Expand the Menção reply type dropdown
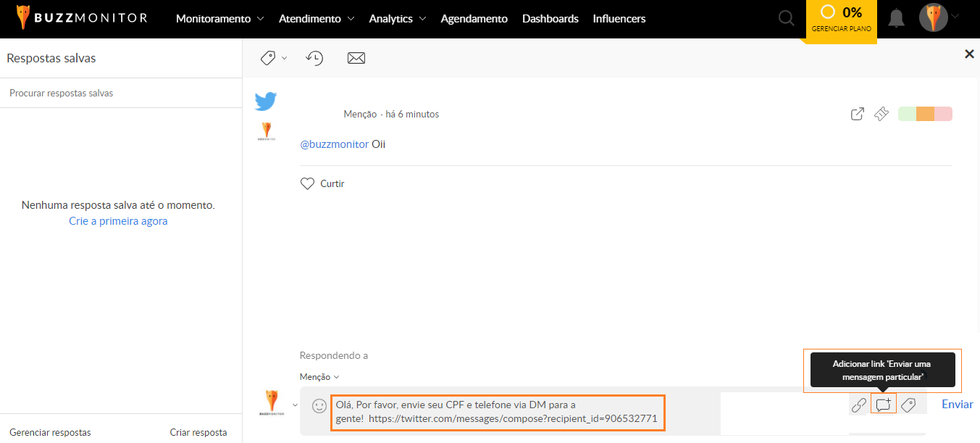 (x=319, y=376)
